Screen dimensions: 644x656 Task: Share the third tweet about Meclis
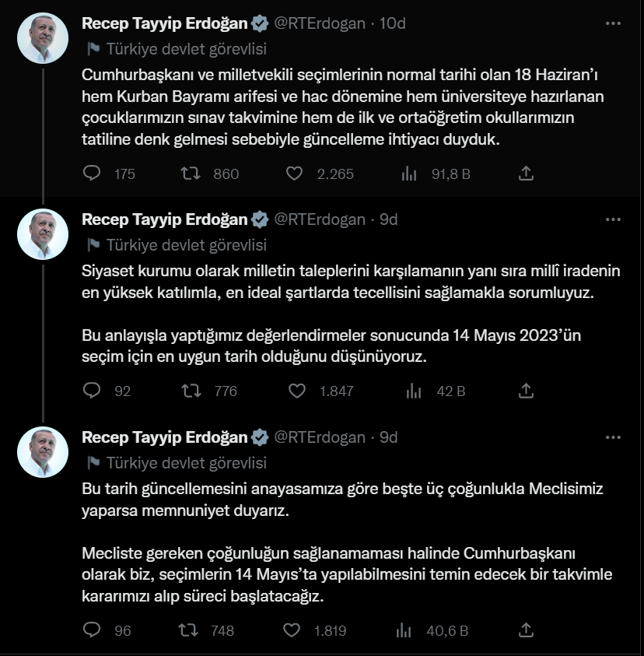click(526, 630)
